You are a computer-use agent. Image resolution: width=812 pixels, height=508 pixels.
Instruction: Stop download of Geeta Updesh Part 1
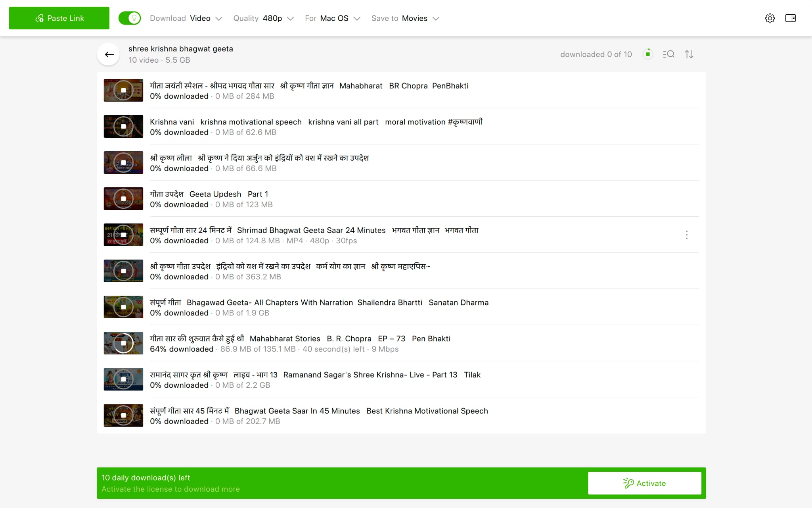tap(123, 199)
